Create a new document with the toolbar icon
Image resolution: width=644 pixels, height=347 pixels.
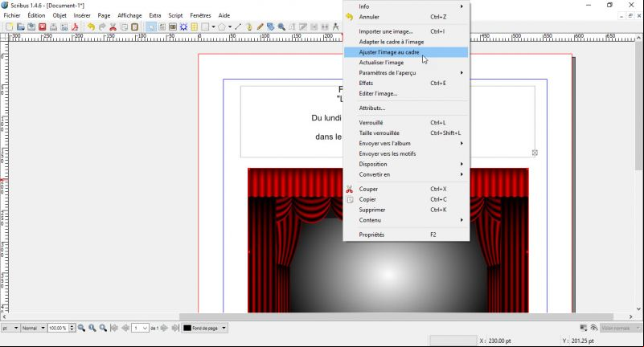(9, 27)
